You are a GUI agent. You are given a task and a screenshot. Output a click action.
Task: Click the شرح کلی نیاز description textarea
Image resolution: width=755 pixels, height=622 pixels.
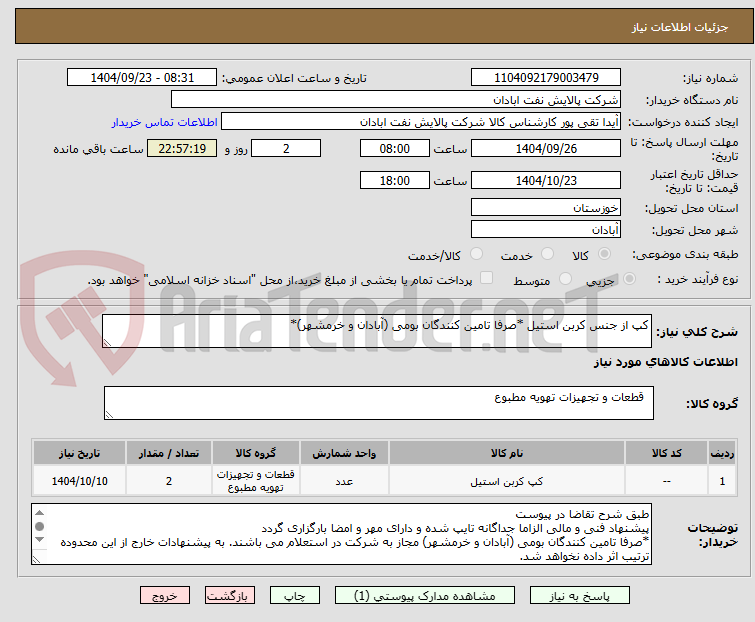[377, 331]
